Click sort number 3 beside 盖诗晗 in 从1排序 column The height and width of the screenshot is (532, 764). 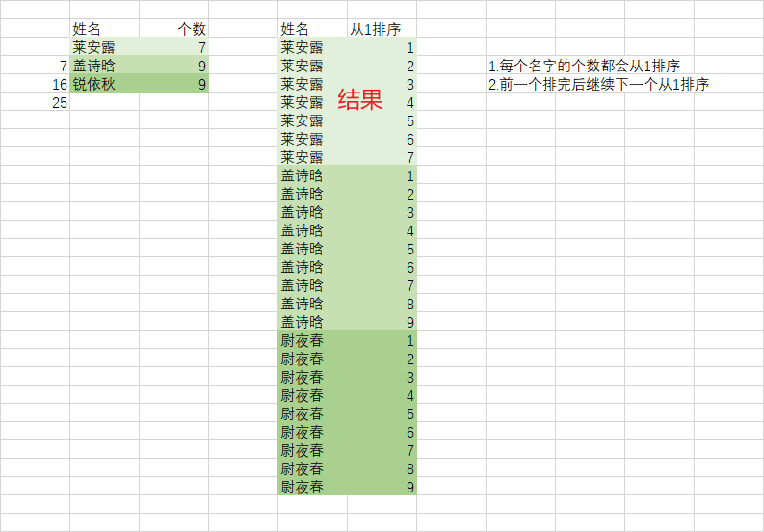pos(382,212)
